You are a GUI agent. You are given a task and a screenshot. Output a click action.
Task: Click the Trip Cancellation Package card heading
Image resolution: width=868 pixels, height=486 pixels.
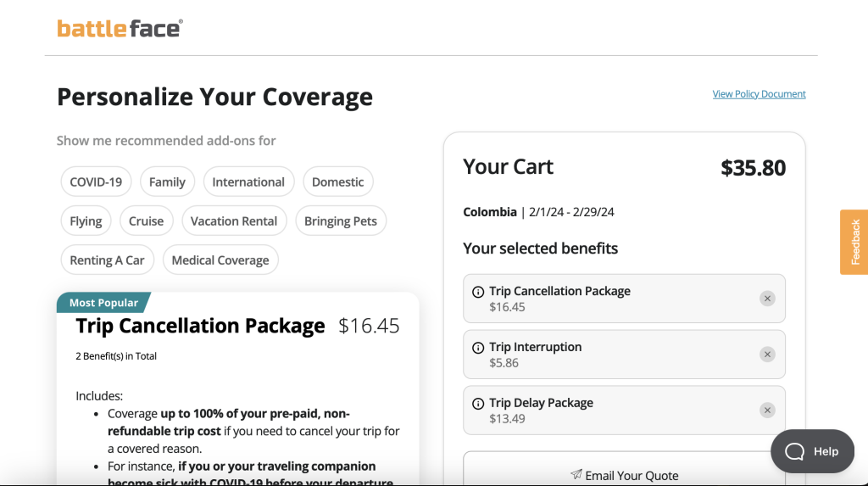200,326
